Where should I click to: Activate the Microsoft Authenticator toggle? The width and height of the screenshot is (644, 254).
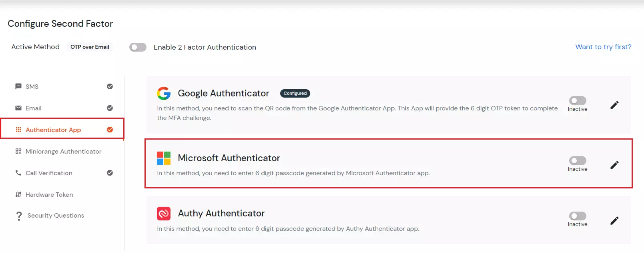pyautogui.click(x=577, y=161)
